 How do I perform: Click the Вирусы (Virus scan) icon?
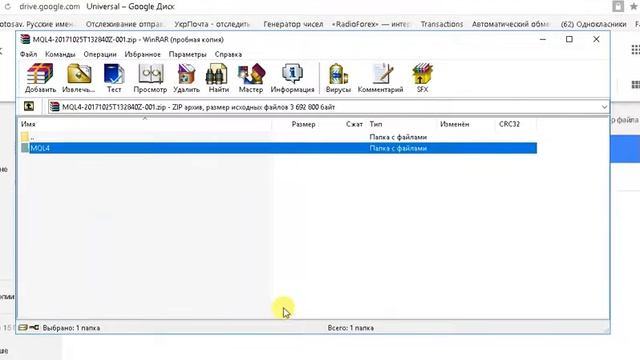tap(338, 78)
